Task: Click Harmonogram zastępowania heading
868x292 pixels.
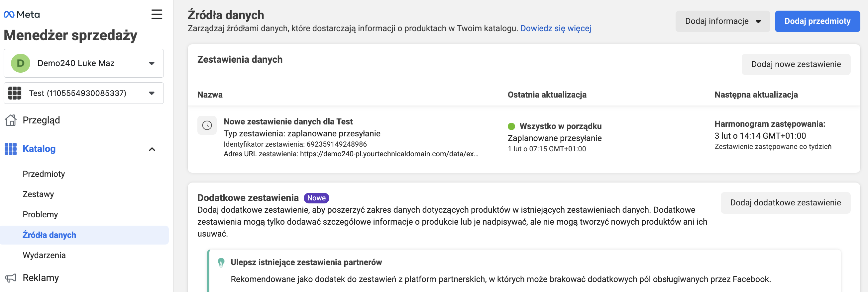Action: click(x=770, y=124)
